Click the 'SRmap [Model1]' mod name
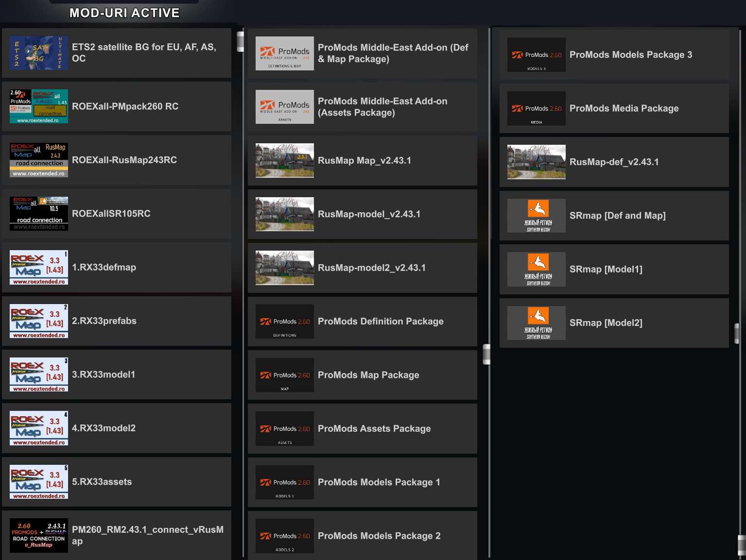 [606, 269]
